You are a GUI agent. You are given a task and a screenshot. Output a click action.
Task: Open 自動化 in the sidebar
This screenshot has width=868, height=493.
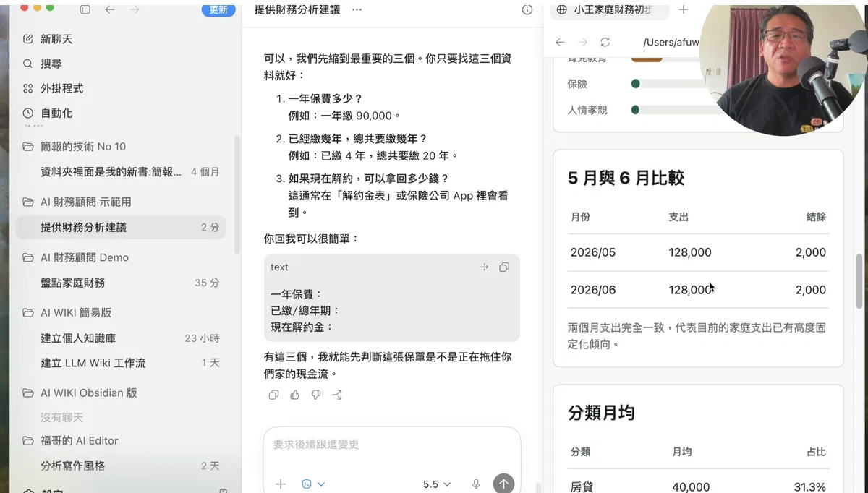[56, 113]
